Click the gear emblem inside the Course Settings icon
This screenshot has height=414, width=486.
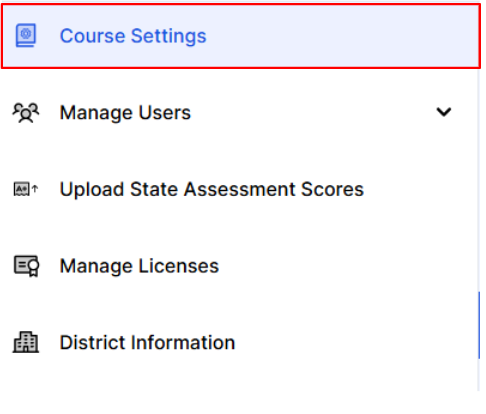click(26, 33)
